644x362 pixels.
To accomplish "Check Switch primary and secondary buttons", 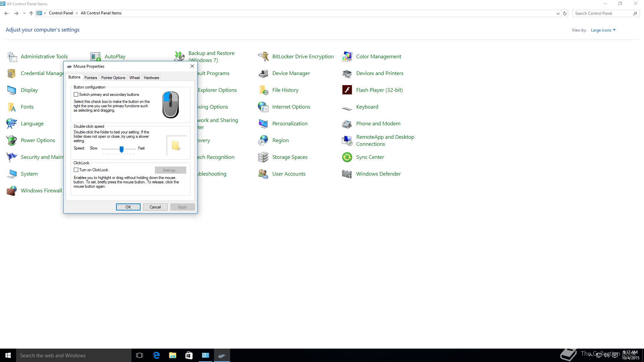I will click(x=76, y=95).
